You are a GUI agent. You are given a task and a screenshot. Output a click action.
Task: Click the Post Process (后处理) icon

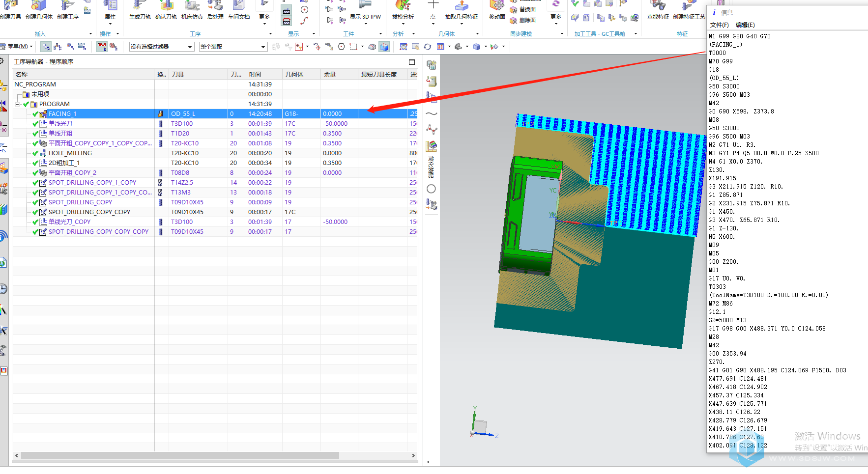[215, 6]
